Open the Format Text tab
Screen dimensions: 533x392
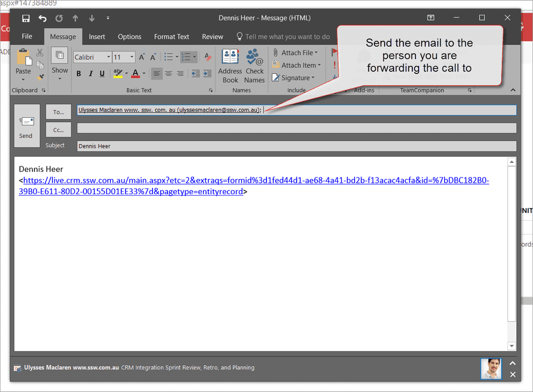(x=171, y=36)
